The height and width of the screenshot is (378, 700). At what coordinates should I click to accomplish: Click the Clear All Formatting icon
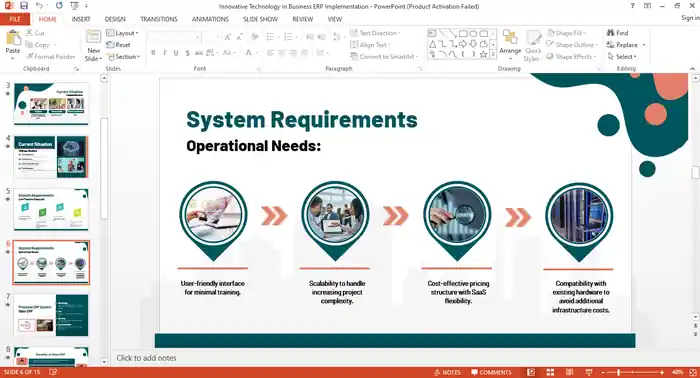(255, 37)
